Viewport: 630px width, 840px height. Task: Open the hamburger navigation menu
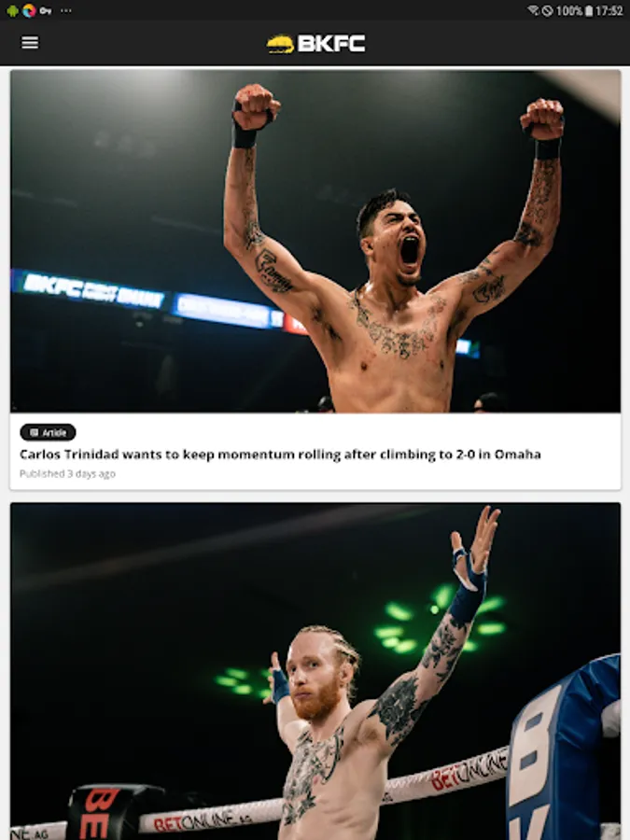[x=30, y=42]
